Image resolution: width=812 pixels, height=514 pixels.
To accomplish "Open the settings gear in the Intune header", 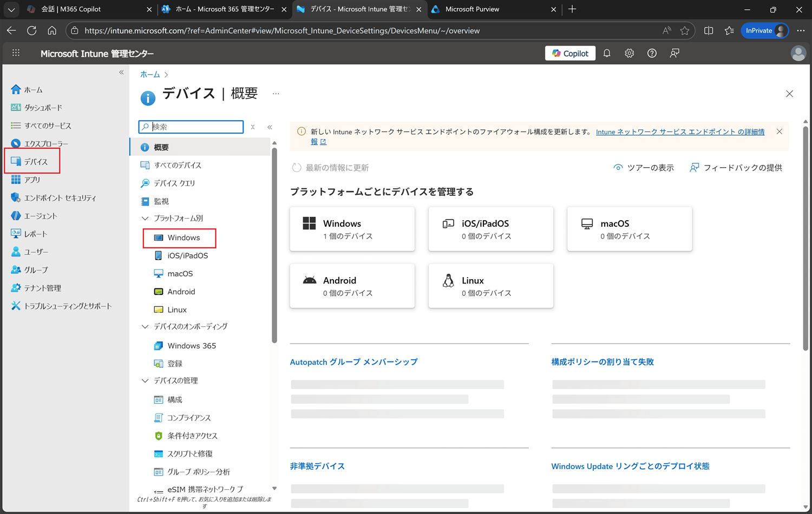I will pyautogui.click(x=629, y=53).
